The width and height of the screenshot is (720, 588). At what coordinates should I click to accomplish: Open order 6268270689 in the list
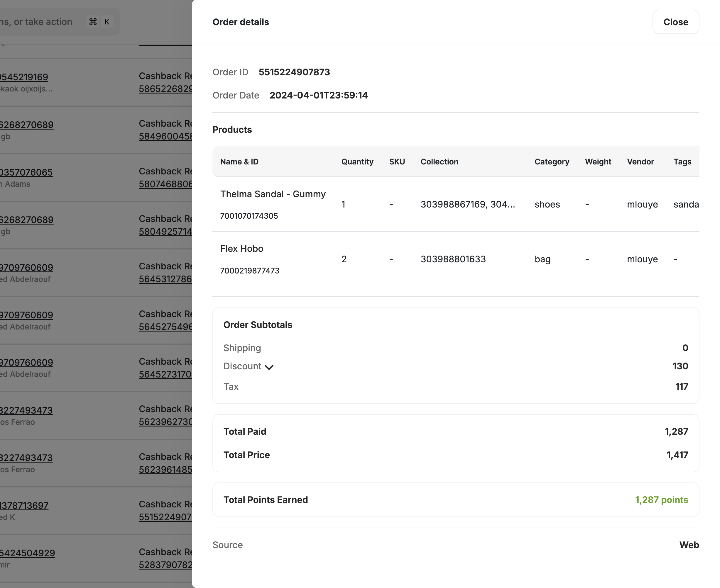pyautogui.click(x=26, y=124)
